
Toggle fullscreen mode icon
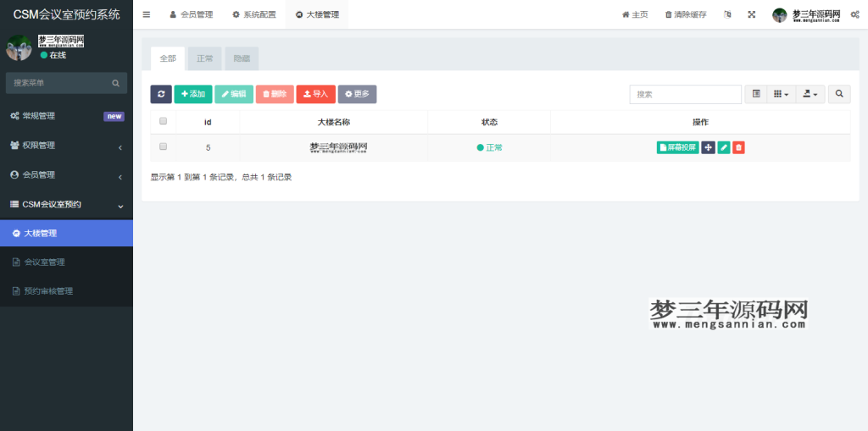[x=752, y=14]
